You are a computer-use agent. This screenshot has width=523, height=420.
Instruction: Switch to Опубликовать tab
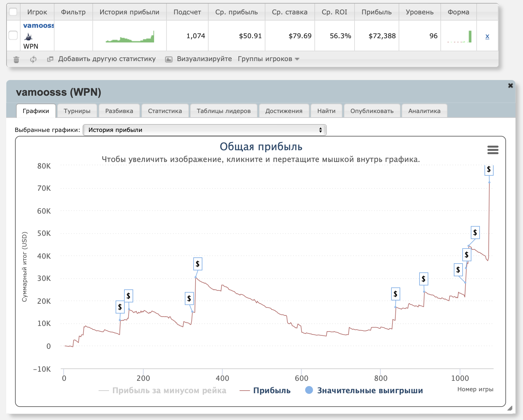(x=372, y=111)
